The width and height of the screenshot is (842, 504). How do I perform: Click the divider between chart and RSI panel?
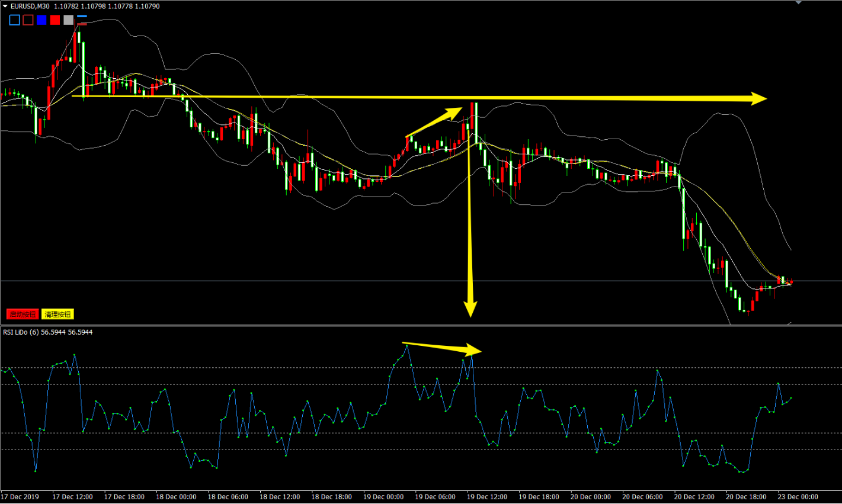coord(415,325)
